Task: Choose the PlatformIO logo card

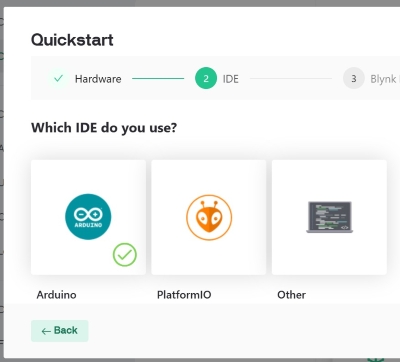Action: click(209, 217)
